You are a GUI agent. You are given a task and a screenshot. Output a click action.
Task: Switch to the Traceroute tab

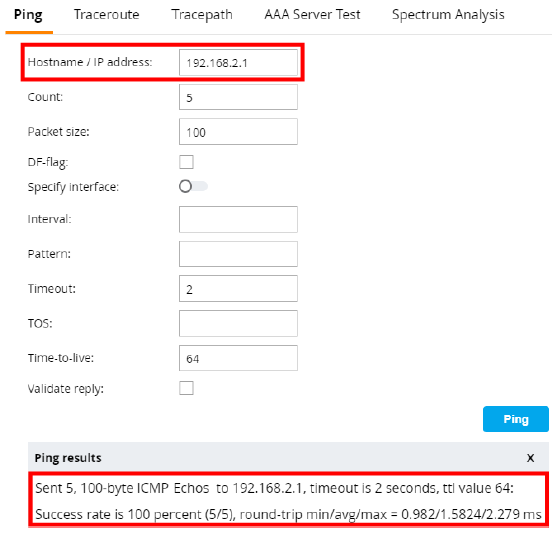(x=106, y=15)
